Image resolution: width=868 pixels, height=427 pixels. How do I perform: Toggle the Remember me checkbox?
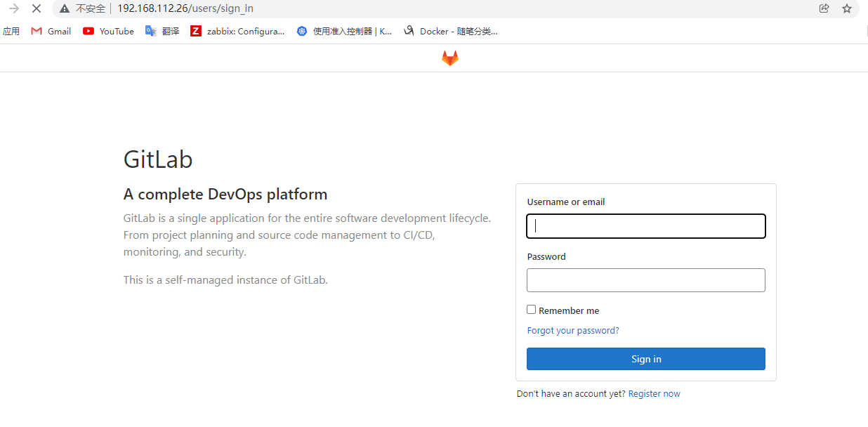pos(532,310)
